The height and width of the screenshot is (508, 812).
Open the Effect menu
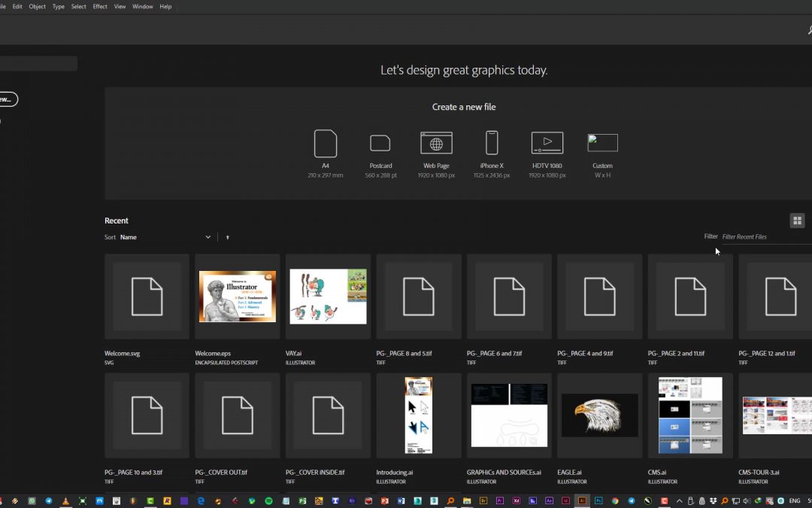tap(100, 6)
